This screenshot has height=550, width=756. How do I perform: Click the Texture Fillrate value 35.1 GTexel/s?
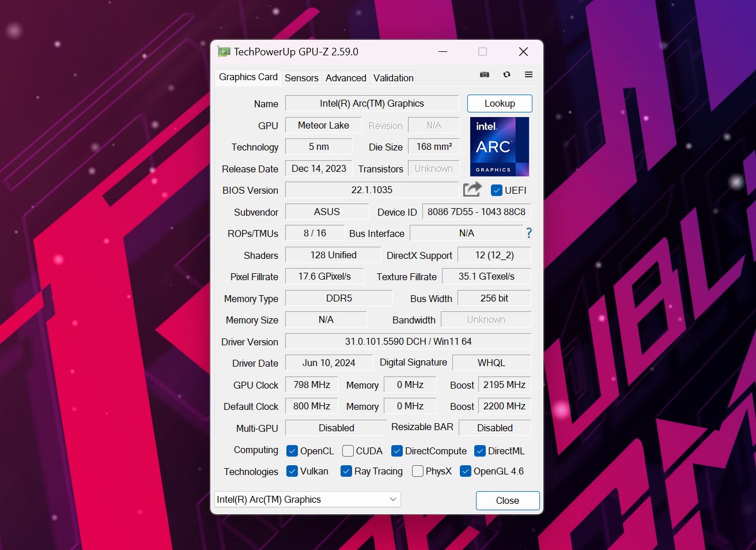point(486,276)
